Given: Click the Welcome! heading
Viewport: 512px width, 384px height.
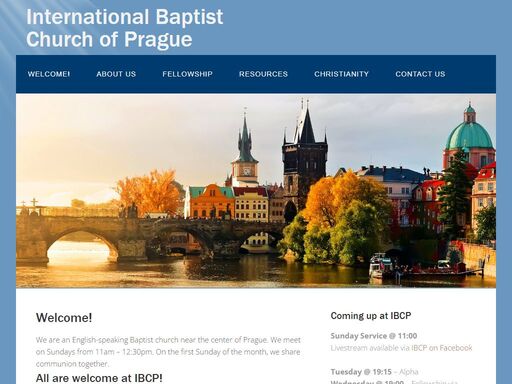Looking at the screenshot, I should point(64,318).
